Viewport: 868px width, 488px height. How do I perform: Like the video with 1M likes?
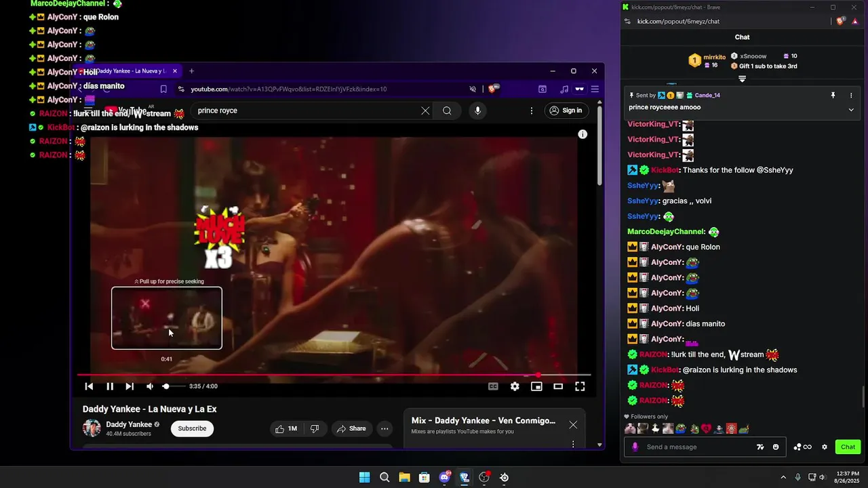[286, 428]
